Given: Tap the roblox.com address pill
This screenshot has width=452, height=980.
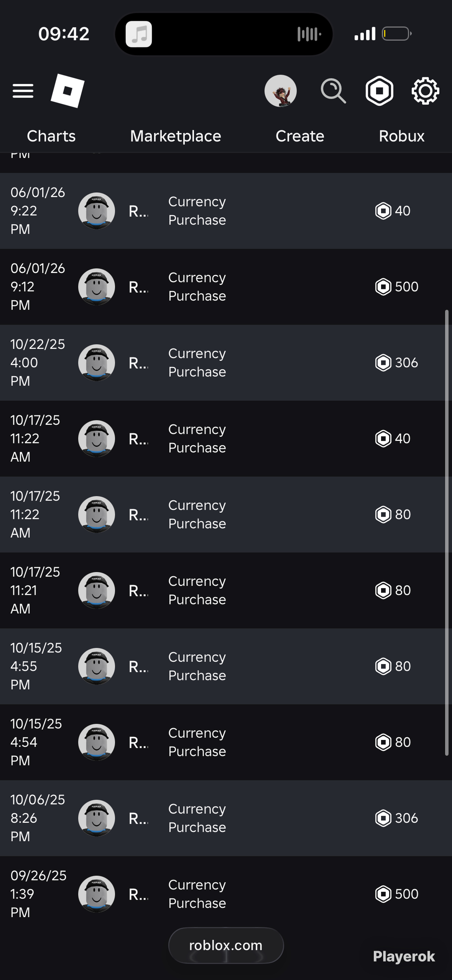Looking at the screenshot, I should pos(226,945).
